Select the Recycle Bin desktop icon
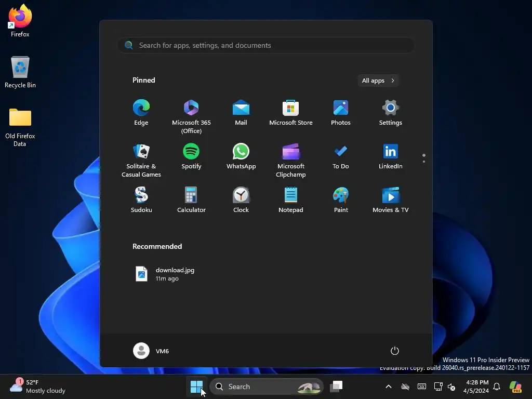532x399 pixels. point(20,72)
